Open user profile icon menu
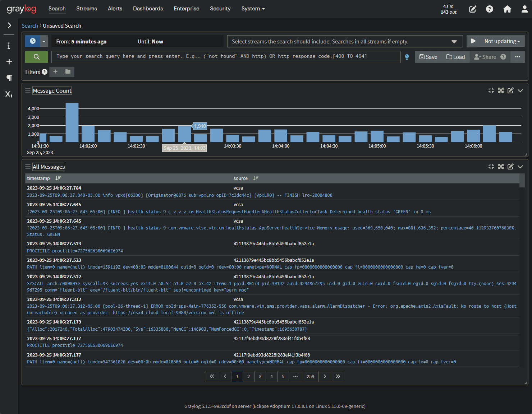The height and width of the screenshot is (414, 532). pos(524,9)
